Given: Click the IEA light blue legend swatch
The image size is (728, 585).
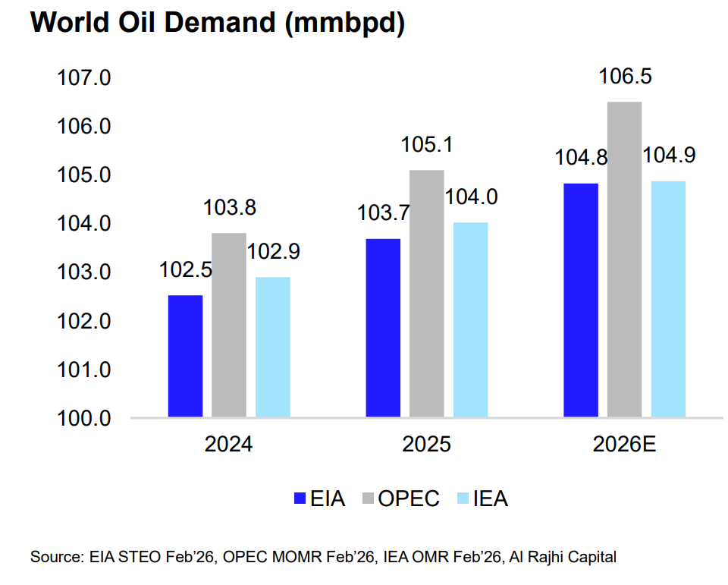Looking at the screenshot, I should click(x=461, y=499).
